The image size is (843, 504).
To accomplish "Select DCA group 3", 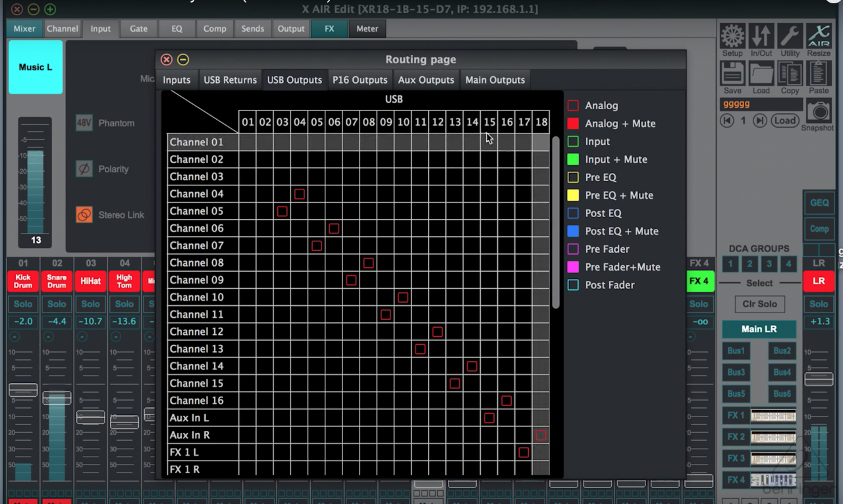I will pyautogui.click(x=769, y=264).
